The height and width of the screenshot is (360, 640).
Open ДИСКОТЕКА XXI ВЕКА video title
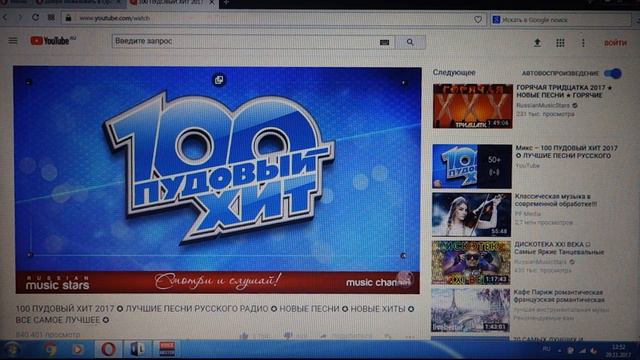tap(559, 248)
